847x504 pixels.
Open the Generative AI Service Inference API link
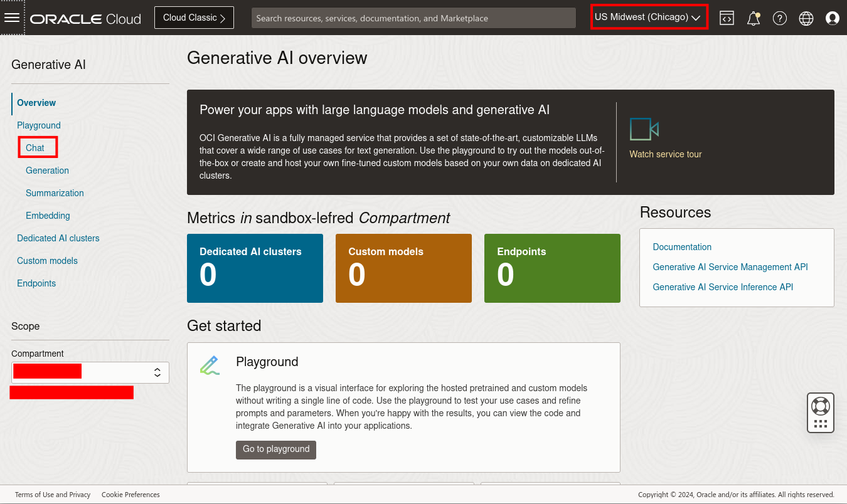pos(722,287)
